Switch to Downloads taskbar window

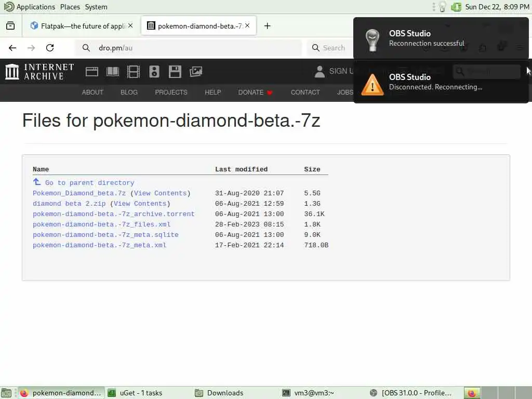[235, 393]
